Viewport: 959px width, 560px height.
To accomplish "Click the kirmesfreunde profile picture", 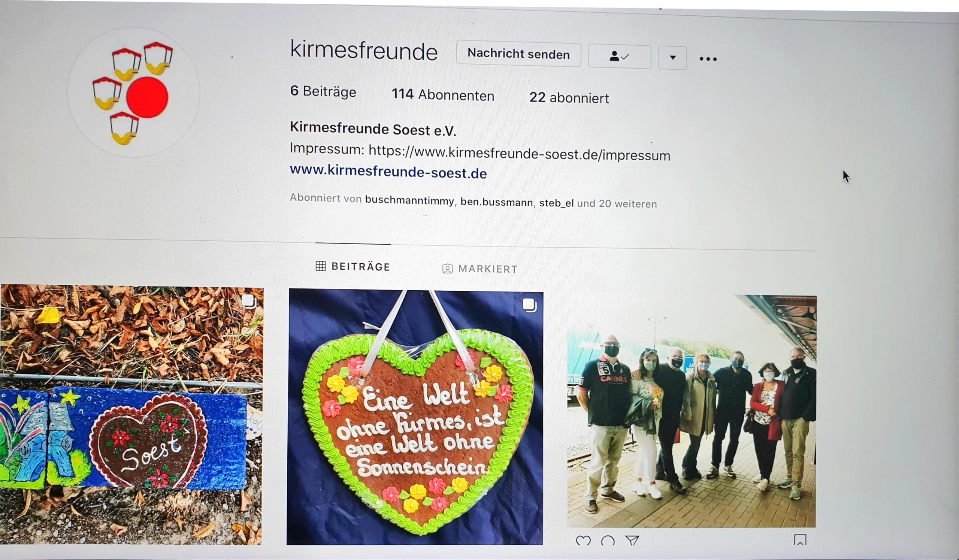I will tap(134, 92).
